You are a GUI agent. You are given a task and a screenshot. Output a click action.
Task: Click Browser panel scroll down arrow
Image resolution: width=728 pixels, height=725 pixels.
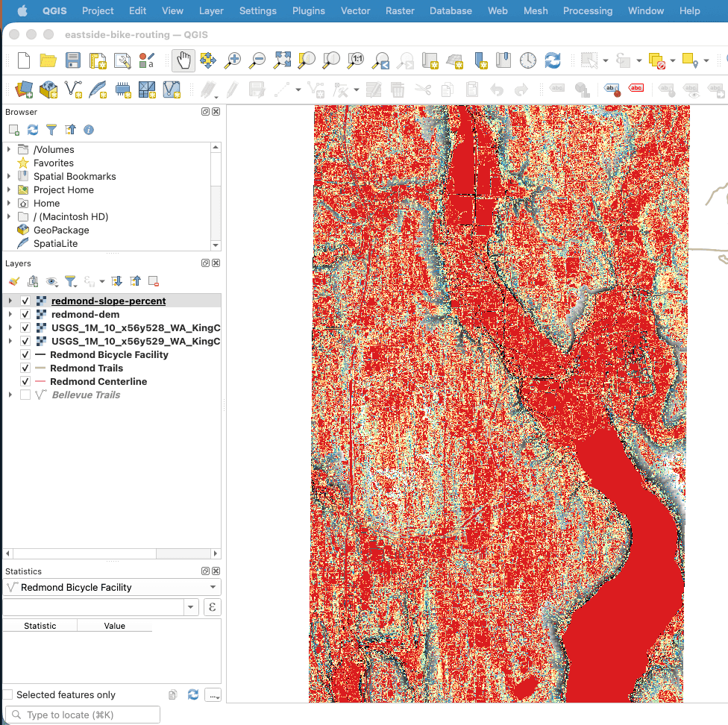(216, 245)
